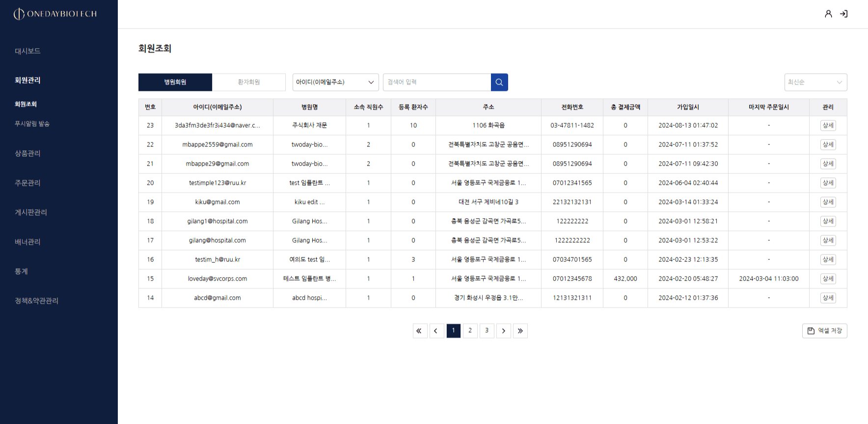Screen dimensions: 868x424
Task: Open 상세 for kiku@gmail.com
Action: [x=828, y=202]
